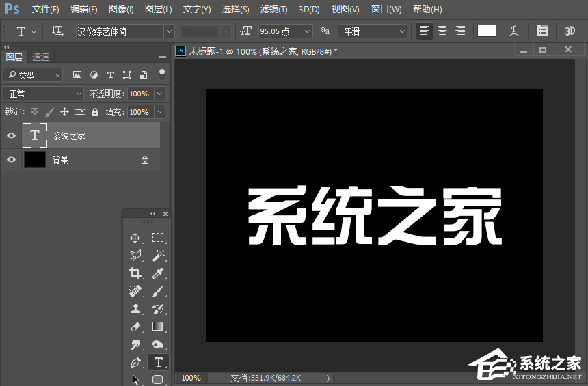Open character and paragraph panels
Viewport: 588px width, 386px height.
pos(542,31)
